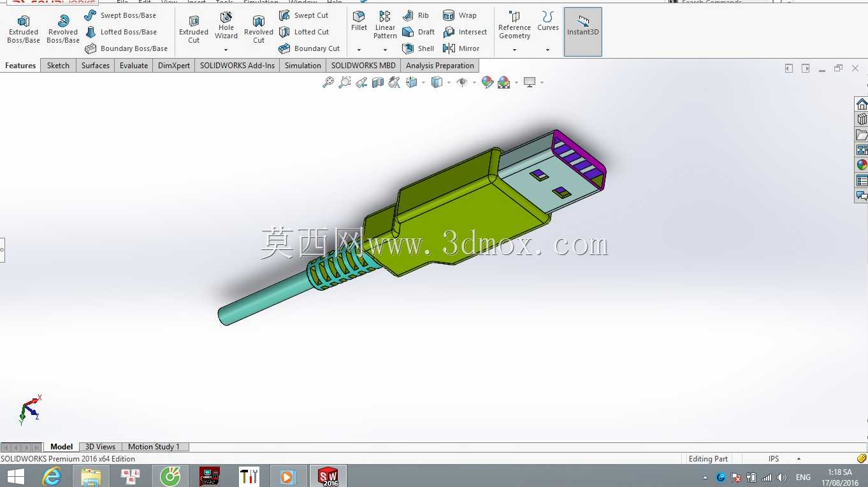Switch to the Motion Study 1 tab
The height and width of the screenshot is (487, 868).
[x=154, y=447]
